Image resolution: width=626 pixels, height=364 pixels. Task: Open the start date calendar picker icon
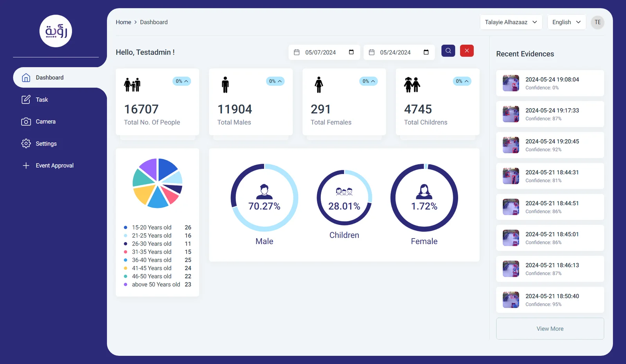(x=351, y=52)
